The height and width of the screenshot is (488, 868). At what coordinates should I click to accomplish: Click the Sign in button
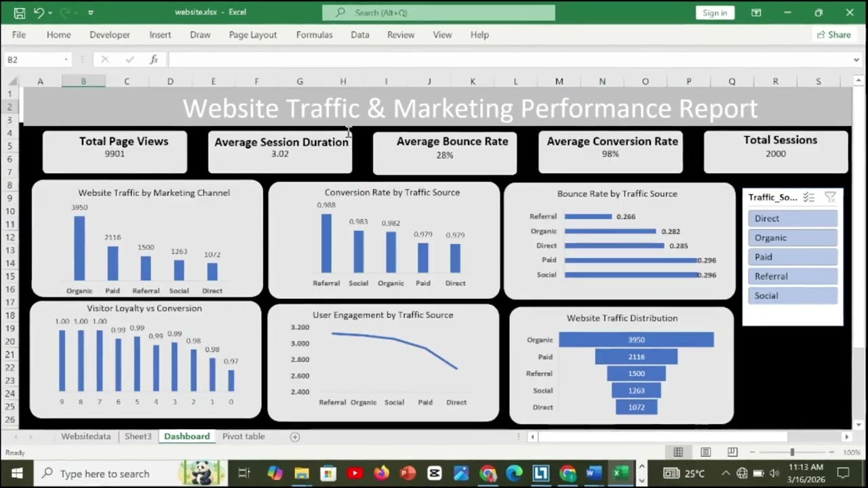[715, 12]
